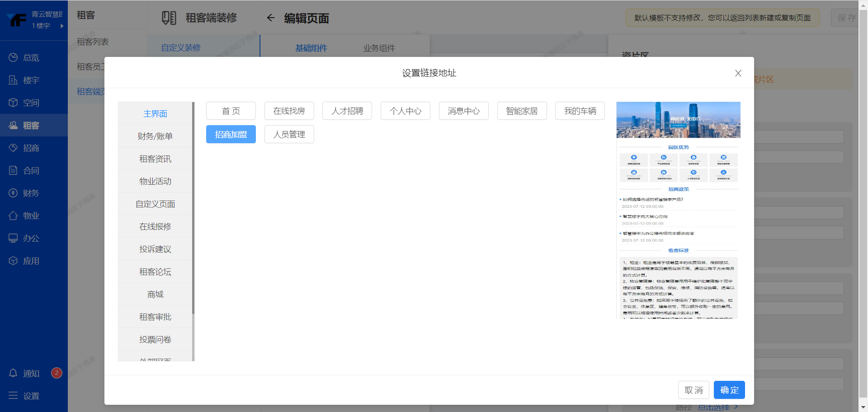
Task: Expand the 1楼宇 building selector arrow
Action: (62, 26)
